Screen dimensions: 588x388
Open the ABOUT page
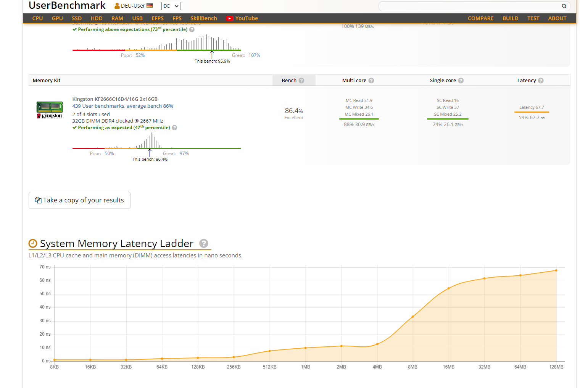tap(557, 18)
